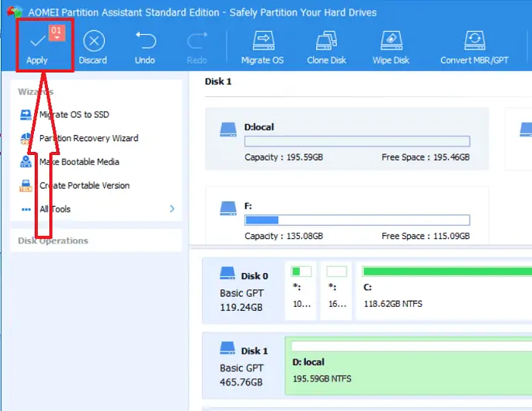The image size is (532, 411).
Task: Select D: local 195.59GB NTFS block
Action: click(409, 366)
